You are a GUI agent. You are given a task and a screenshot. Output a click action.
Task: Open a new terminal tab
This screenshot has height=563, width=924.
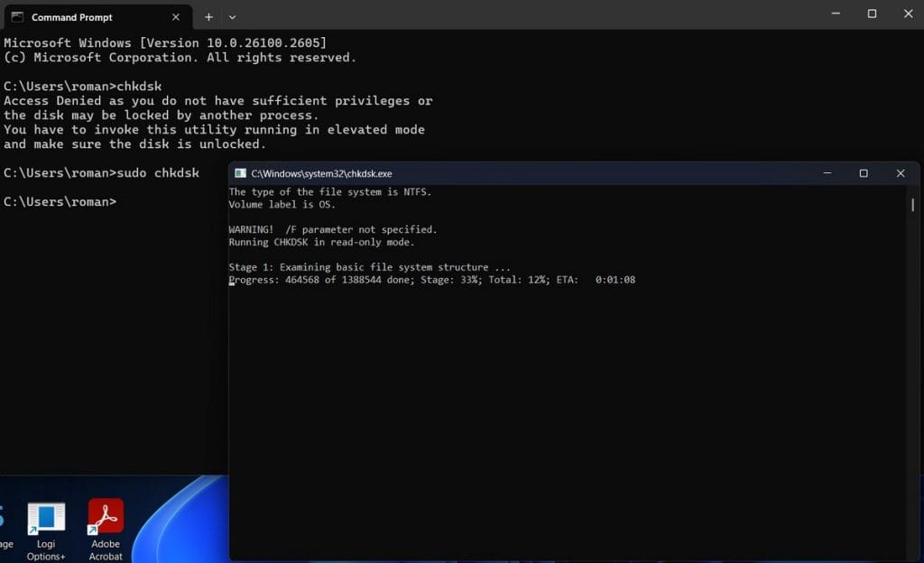click(x=208, y=17)
